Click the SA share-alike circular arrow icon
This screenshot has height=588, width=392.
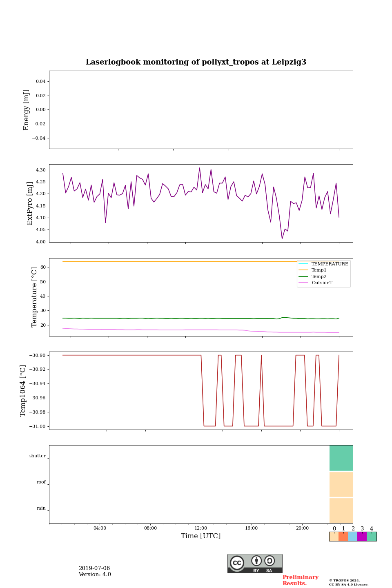click(x=269, y=561)
